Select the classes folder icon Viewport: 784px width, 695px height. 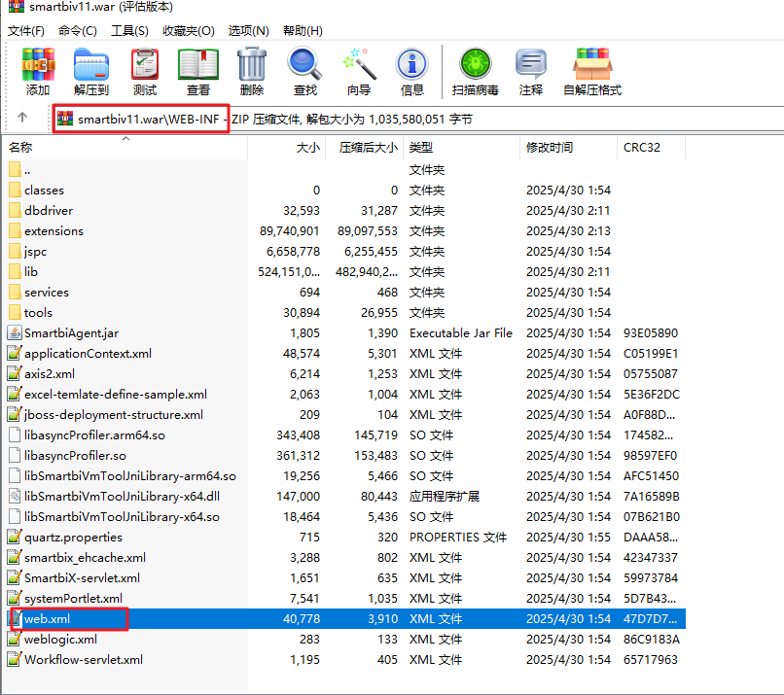click(15, 190)
